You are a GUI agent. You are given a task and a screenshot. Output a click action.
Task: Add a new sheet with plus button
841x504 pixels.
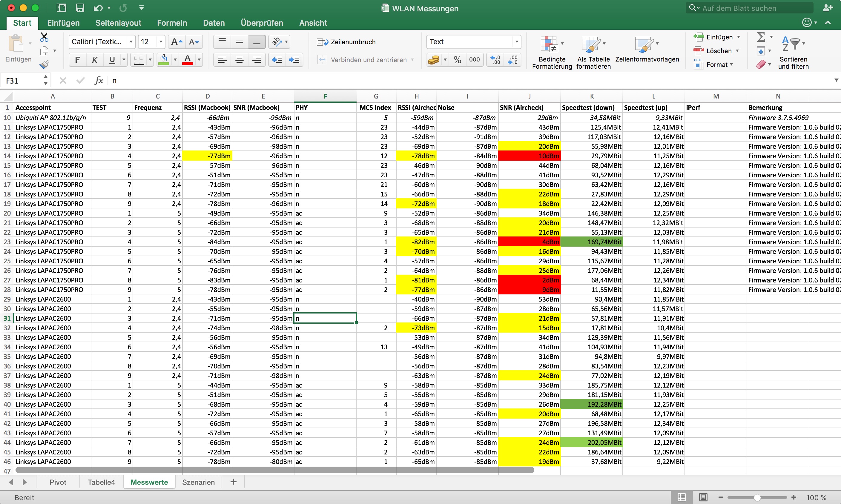pos(233,482)
